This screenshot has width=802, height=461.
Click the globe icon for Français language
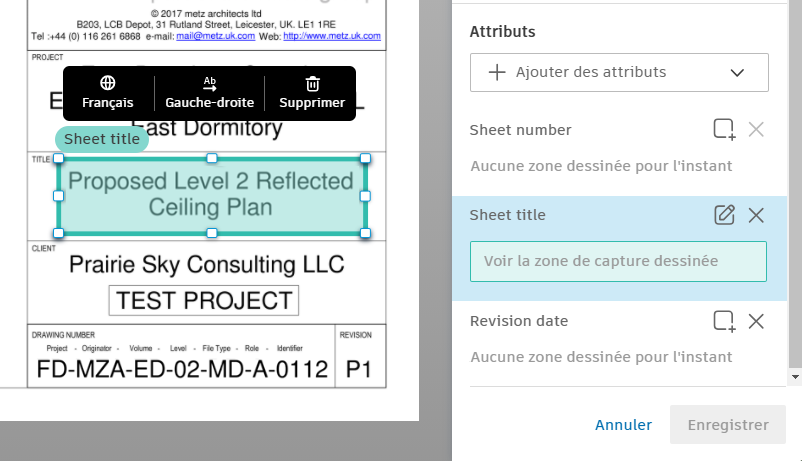pyautogui.click(x=107, y=83)
